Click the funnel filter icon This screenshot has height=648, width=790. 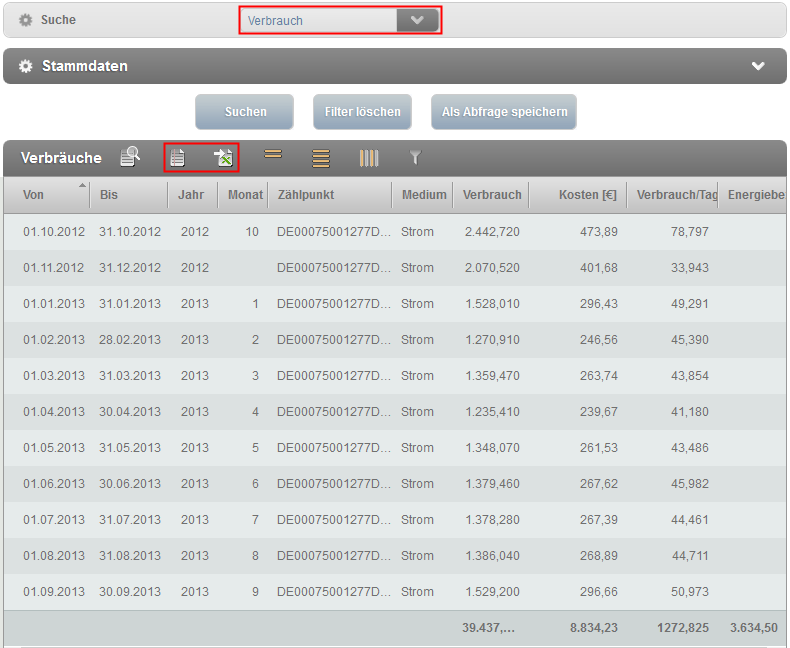[x=416, y=157]
